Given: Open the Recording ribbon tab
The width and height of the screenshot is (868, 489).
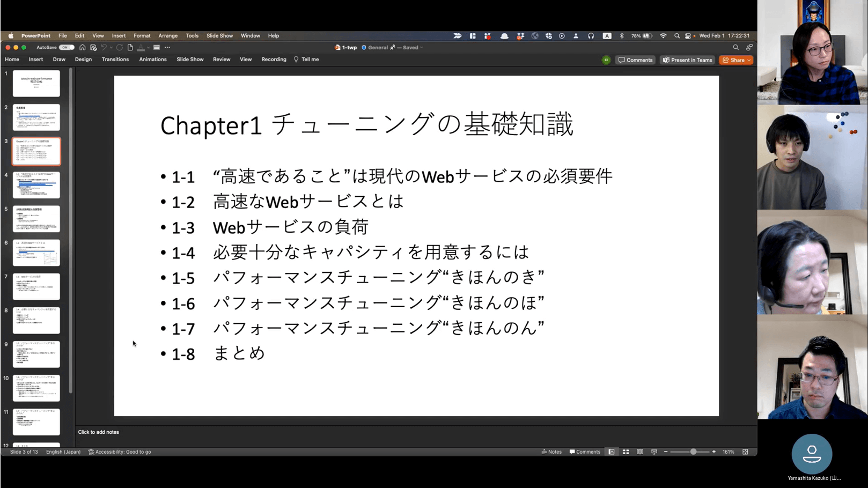Looking at the screenshot, I should click(274, 60).
